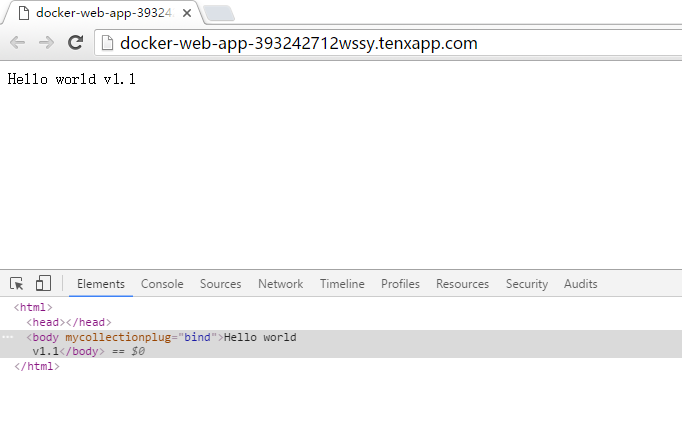Click the forward navigation arrow
This screenshot has width=682, height=441.
click(46, 43)
